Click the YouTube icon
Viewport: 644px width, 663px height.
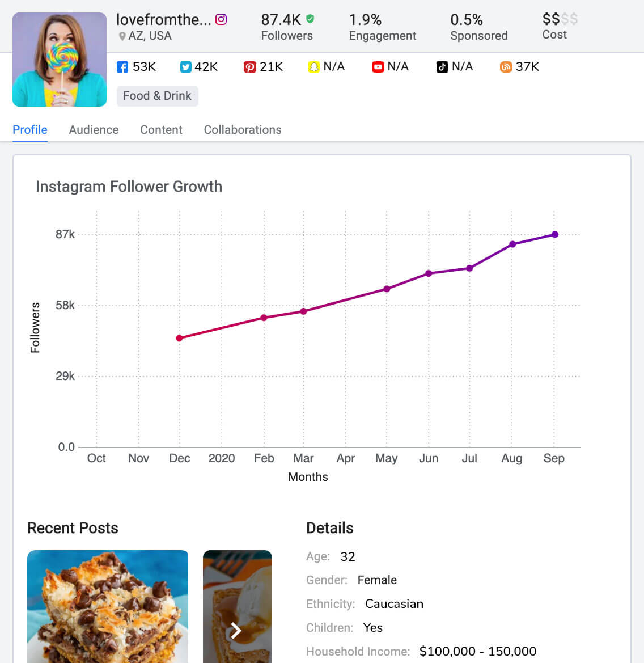coord(378,67)
